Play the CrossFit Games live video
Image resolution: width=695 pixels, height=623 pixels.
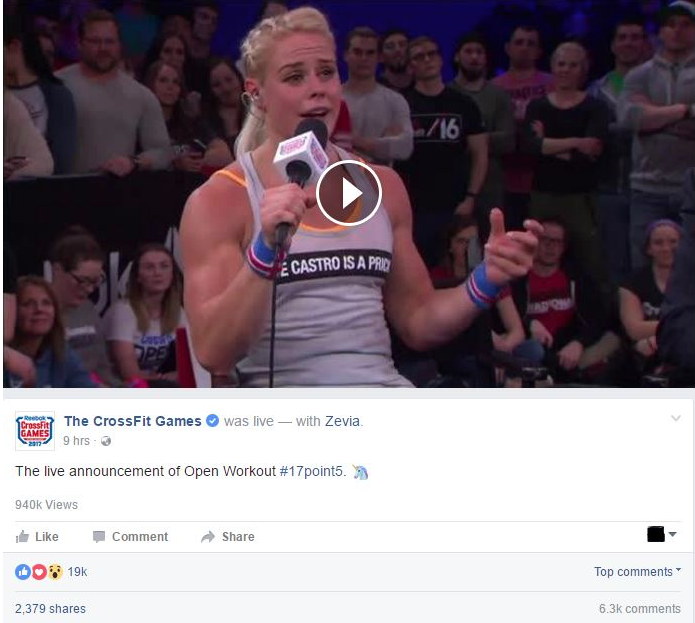(349, 193)
